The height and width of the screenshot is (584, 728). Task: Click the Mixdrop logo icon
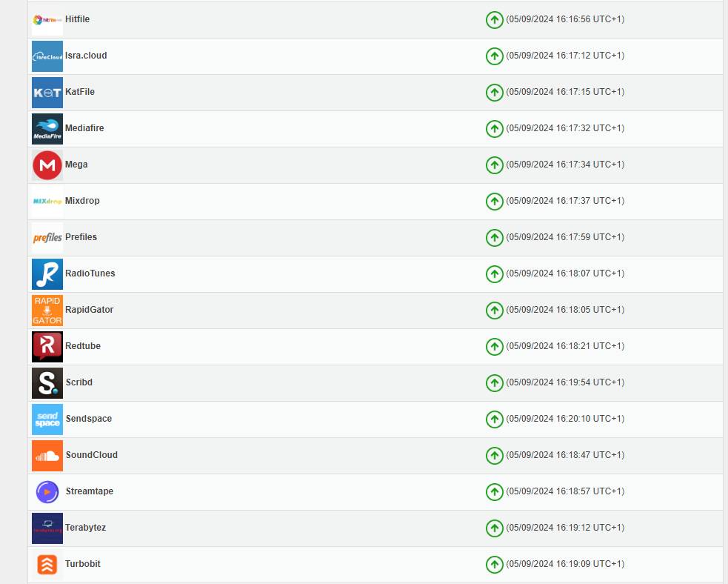tap(47, 201)
